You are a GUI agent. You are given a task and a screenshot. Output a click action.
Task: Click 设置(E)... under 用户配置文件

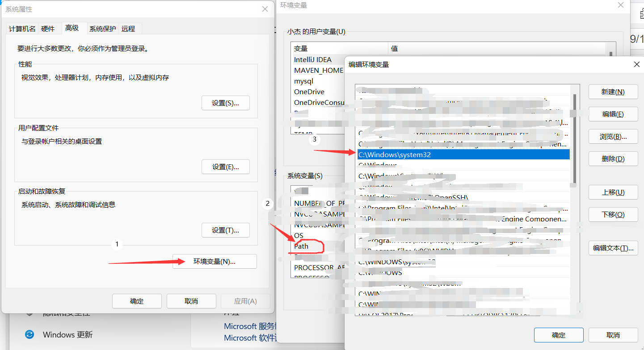click(225, 167)
